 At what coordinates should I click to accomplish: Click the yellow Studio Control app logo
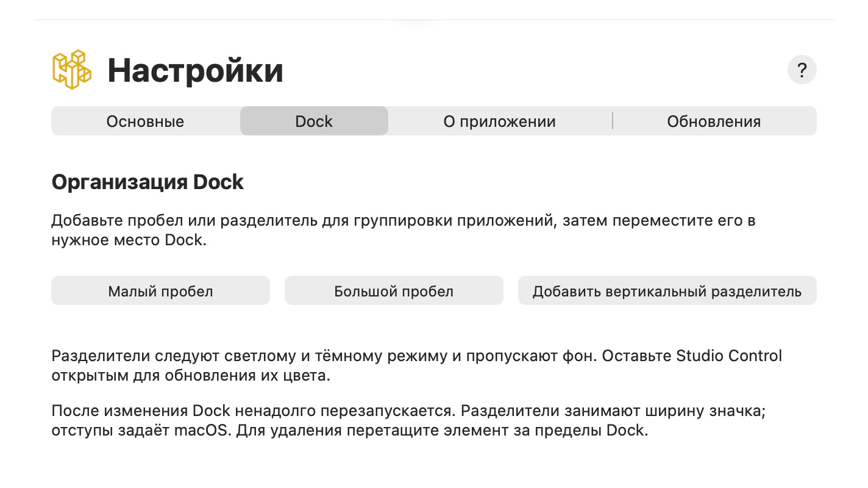click(x=72, y=70)
